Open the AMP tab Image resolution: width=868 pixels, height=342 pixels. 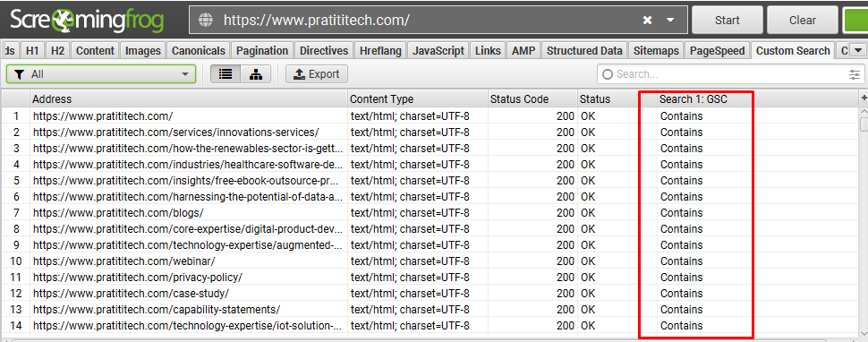click(x=523, y=51)
